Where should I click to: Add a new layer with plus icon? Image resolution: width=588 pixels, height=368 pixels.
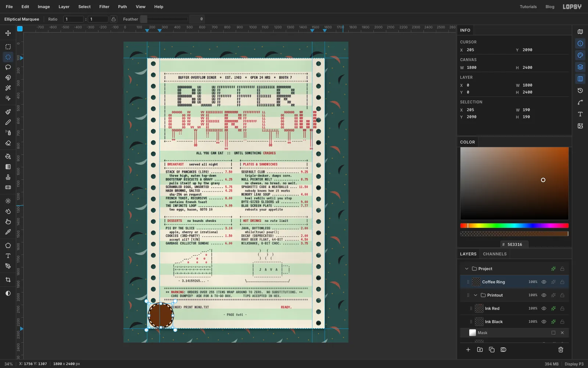point(468,350)
